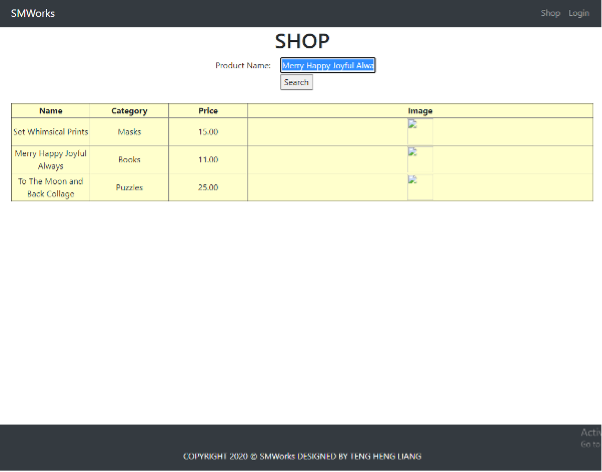602x472 pixels.
Task: Click broken image for To The Moon row
Action: (420, 187)
